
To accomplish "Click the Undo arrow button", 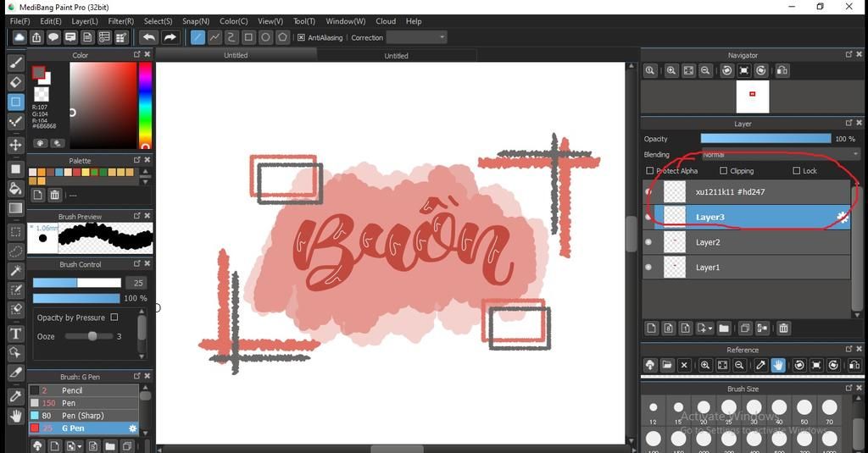I will pyautogui.click(x=148, y=37).
